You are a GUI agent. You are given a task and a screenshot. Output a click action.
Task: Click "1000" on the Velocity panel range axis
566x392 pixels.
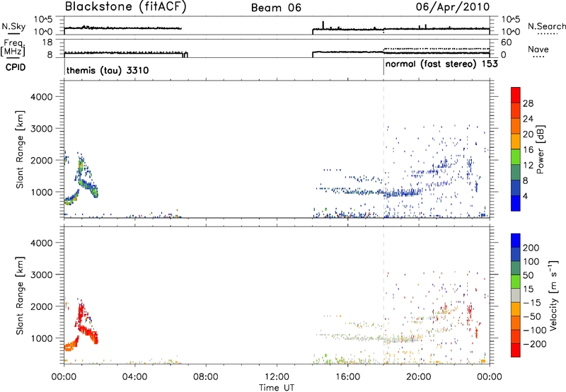coord(42,338)
